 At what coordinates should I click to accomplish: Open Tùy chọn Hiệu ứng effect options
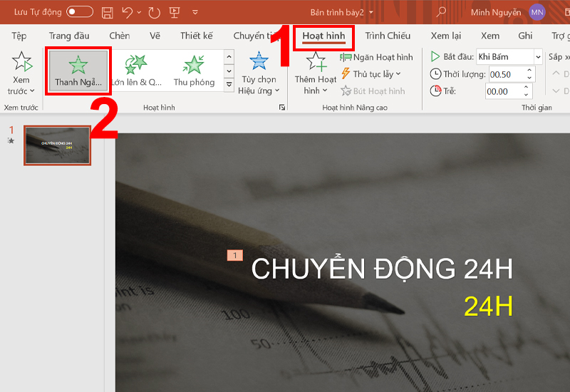(259, 74)
